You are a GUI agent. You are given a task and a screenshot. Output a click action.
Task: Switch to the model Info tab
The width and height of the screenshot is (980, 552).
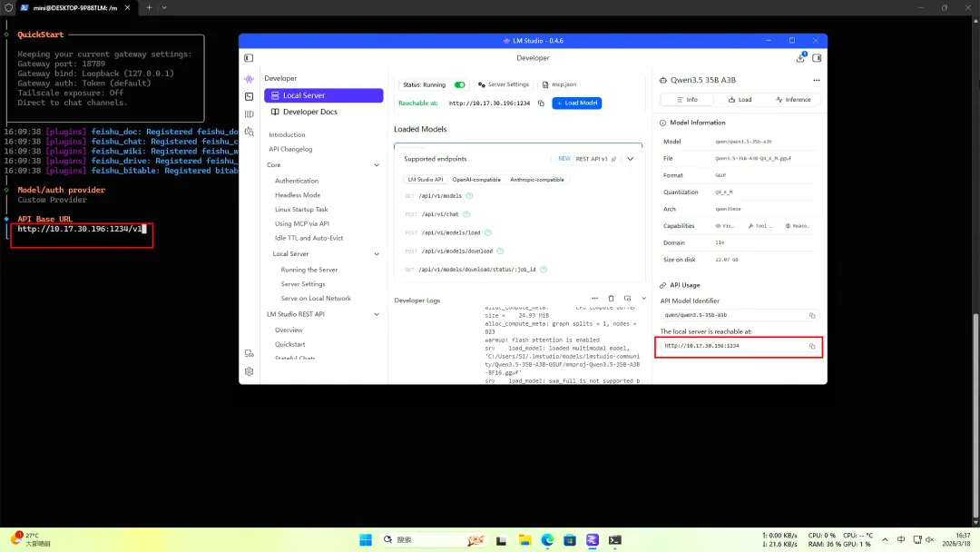688,99
